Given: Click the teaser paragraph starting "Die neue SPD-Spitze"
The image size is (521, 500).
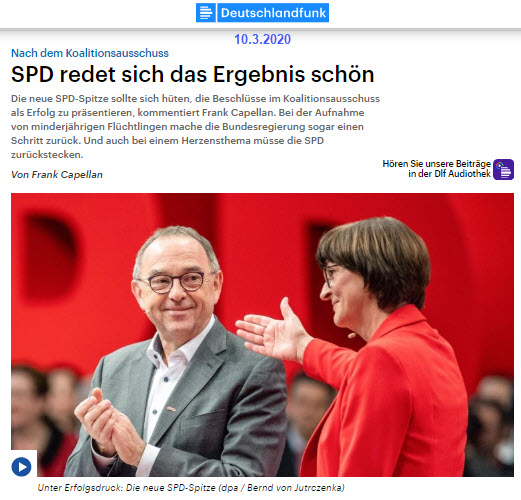Looking at the screenshot, I should [x=195, y=127].
